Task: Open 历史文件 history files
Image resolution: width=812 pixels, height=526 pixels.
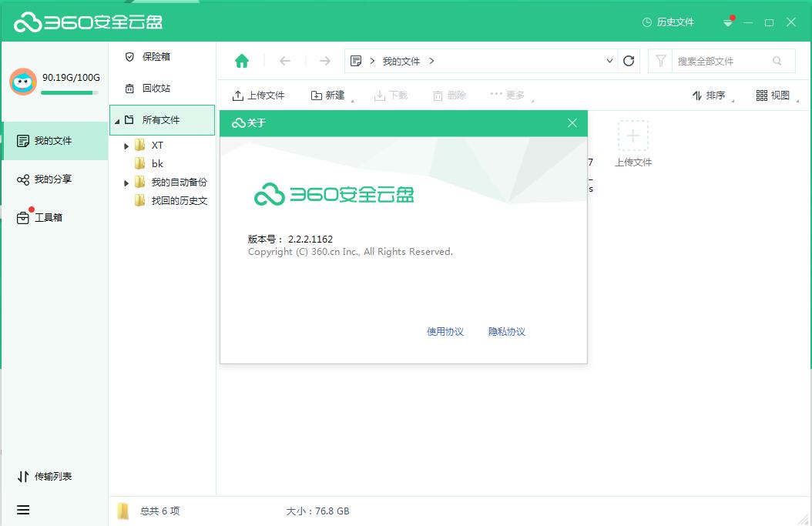Action: [668, 22]
